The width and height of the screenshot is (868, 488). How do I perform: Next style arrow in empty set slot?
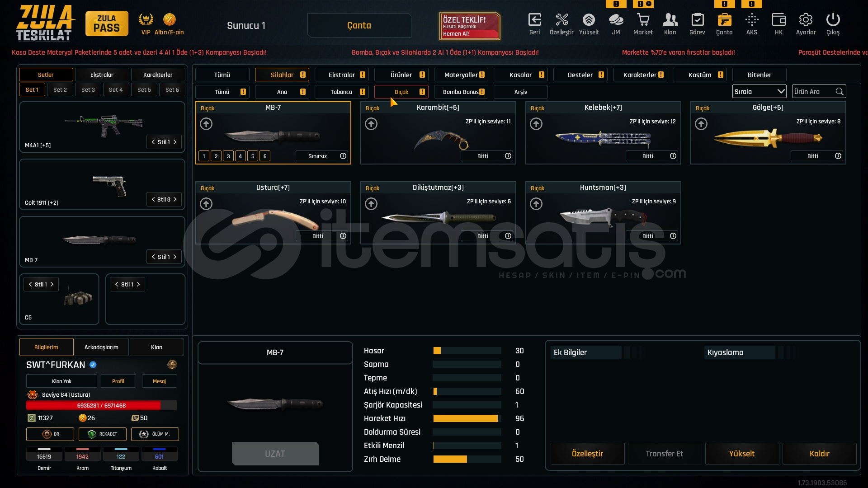click(x=138, y=284)
